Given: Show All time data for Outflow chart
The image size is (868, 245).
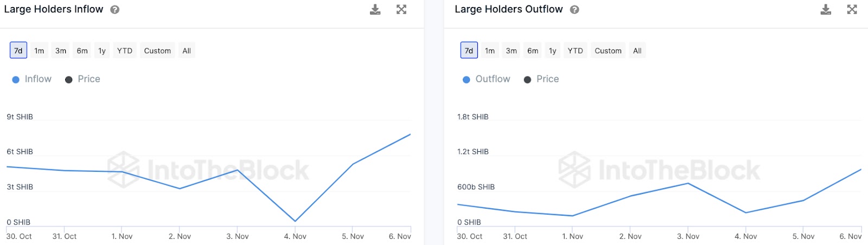Looking at the screenshot, I should (x=637, y=50).
